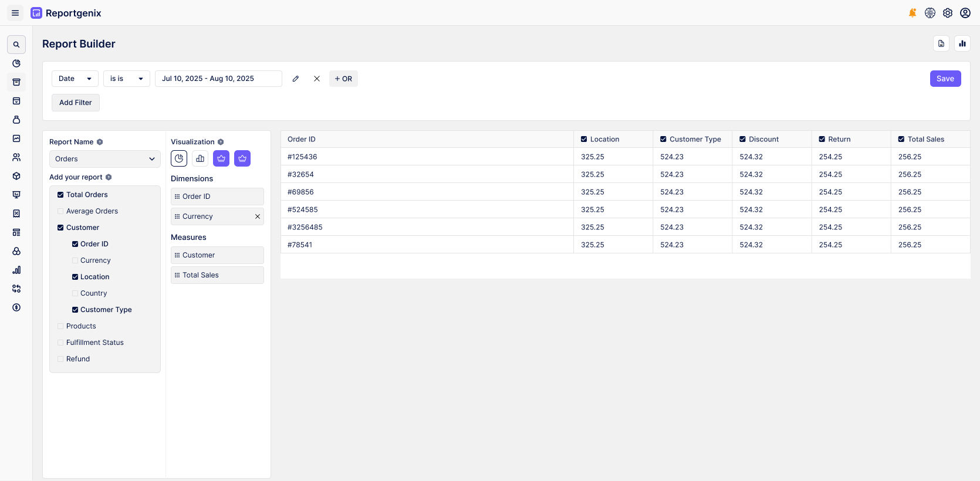
Task: Enable the Average Orders checkbox
Action: [x=60, y=211]
